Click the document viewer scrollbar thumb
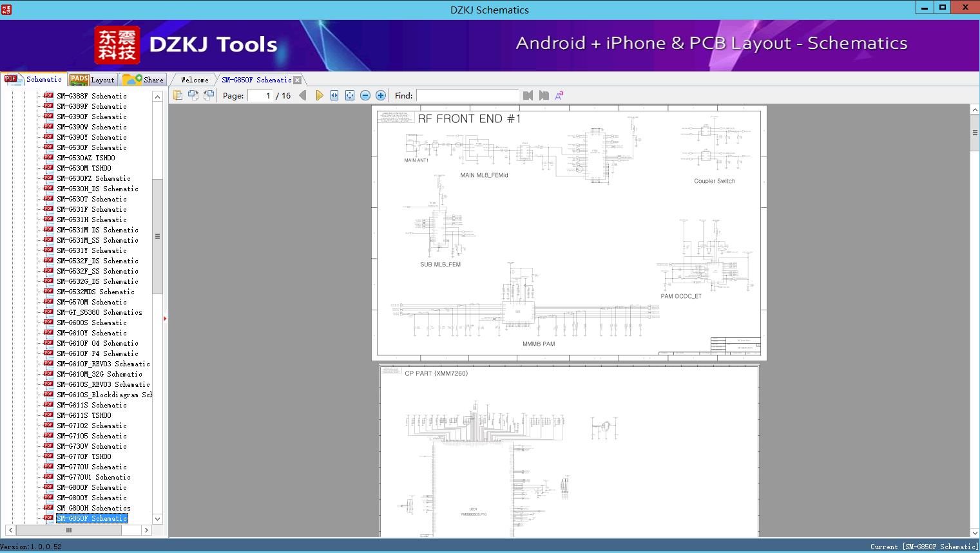980x553 pixels. pos(975,133)
